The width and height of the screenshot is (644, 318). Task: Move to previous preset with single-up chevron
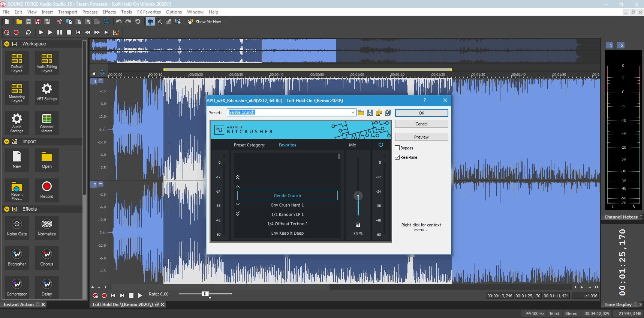click(x=238, y=187)
